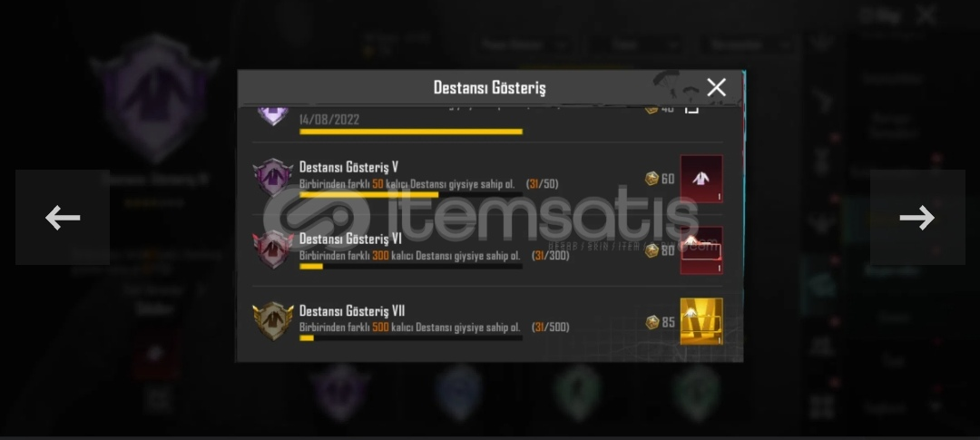Click the Destansı Gösteriş VII title text
Viewport: 980px width, 440px height.
(x=352, y=310)
